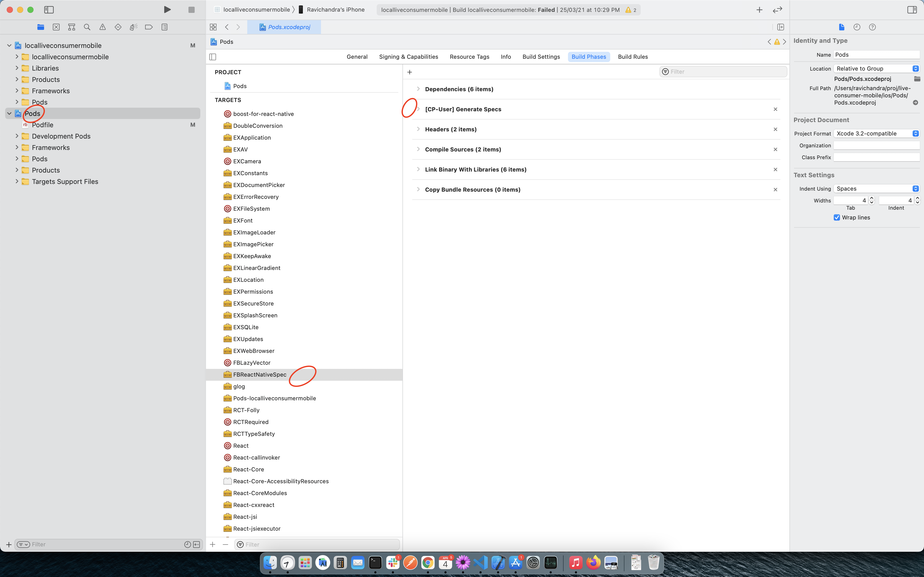
Task: Open the Issue navigator warning triangle
Action: click(102, 27)
